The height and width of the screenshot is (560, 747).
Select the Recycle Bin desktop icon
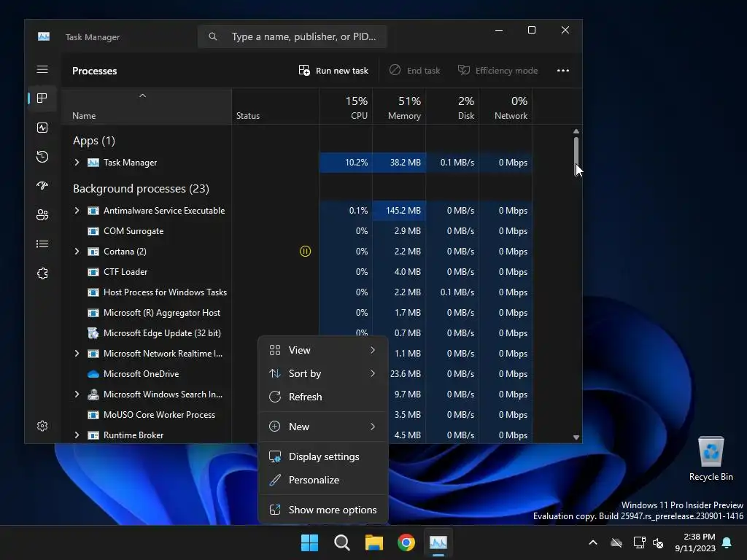point(711,459)
